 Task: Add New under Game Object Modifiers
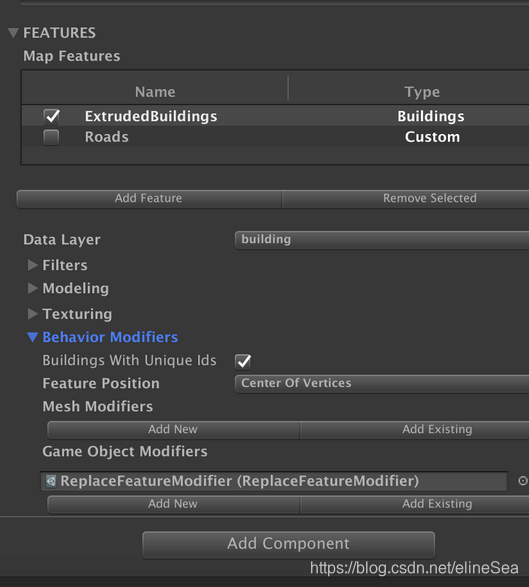173,504
